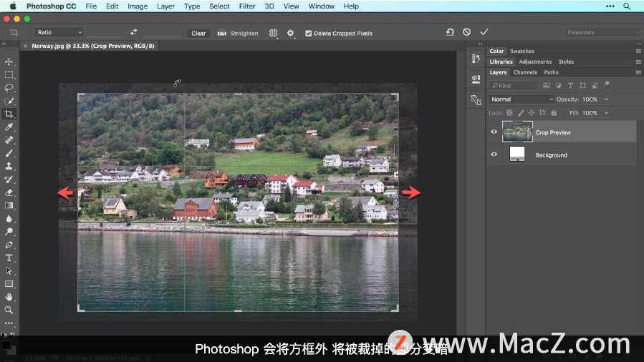Open Spotlight search
644x362 pixels.
(627, 6)
